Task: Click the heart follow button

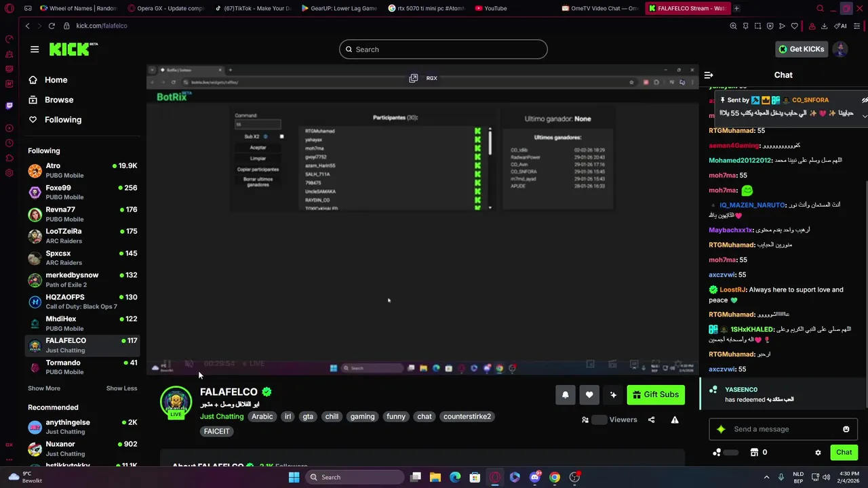Action: (589, 394)
